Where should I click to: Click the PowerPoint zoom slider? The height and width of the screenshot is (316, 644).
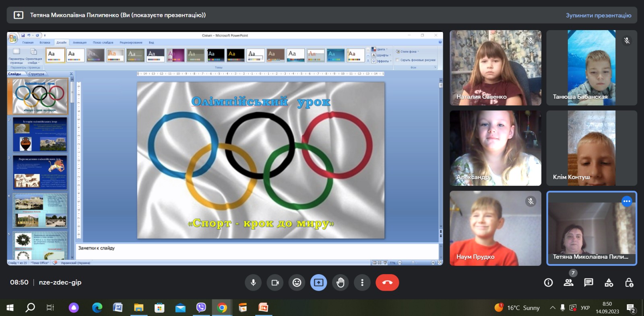click(413, 263)
